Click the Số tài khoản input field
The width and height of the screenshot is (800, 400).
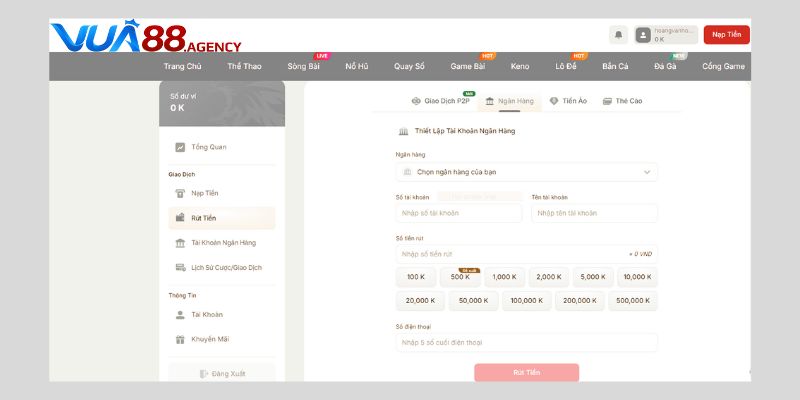[x=459, y=213]
